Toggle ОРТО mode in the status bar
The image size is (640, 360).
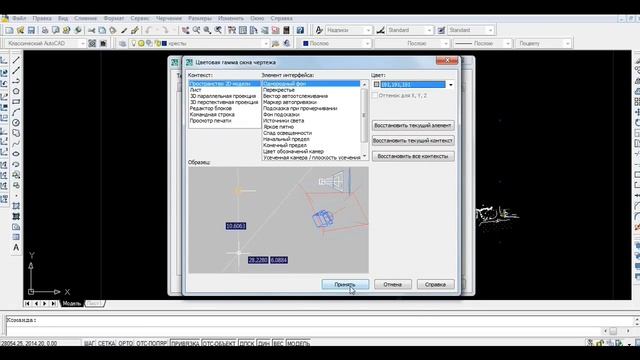(126, 343)
